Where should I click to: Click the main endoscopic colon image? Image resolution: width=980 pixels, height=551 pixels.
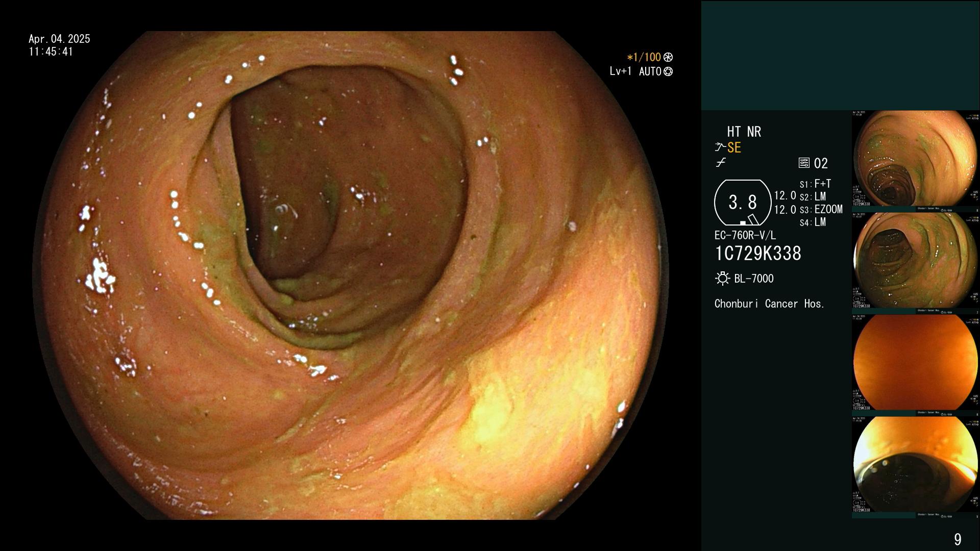coord(351,275)
